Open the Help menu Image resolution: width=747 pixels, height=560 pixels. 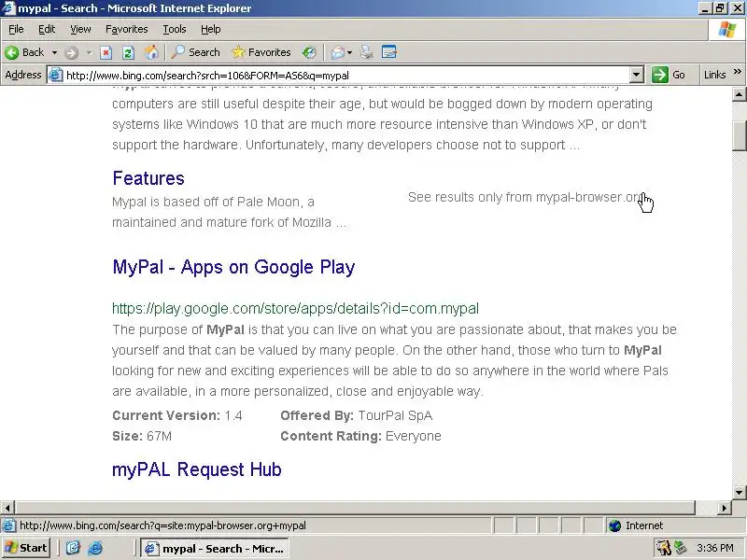point(210,29)
